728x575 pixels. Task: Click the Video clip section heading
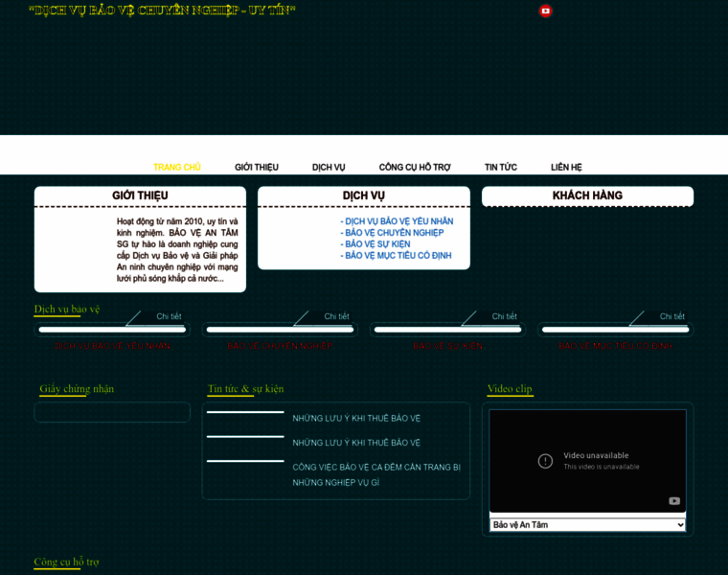[510, 389]
